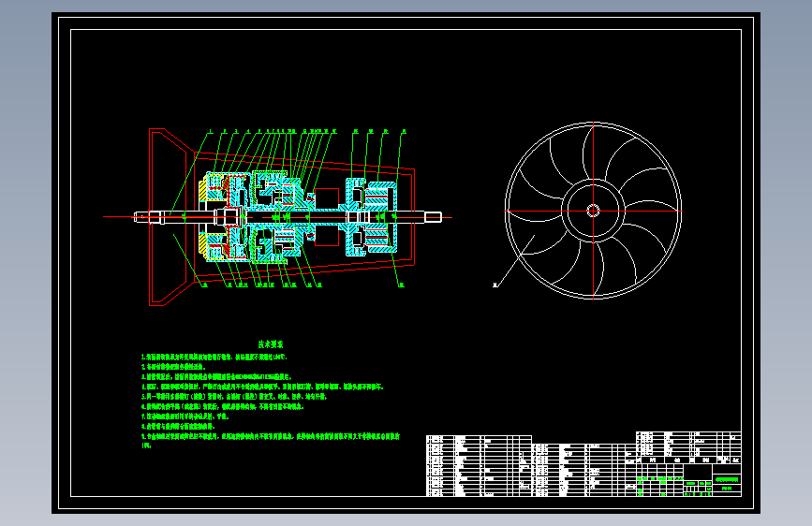Click the green drawing-name cell in the title block
812x526 pixels.
point(727,480)
